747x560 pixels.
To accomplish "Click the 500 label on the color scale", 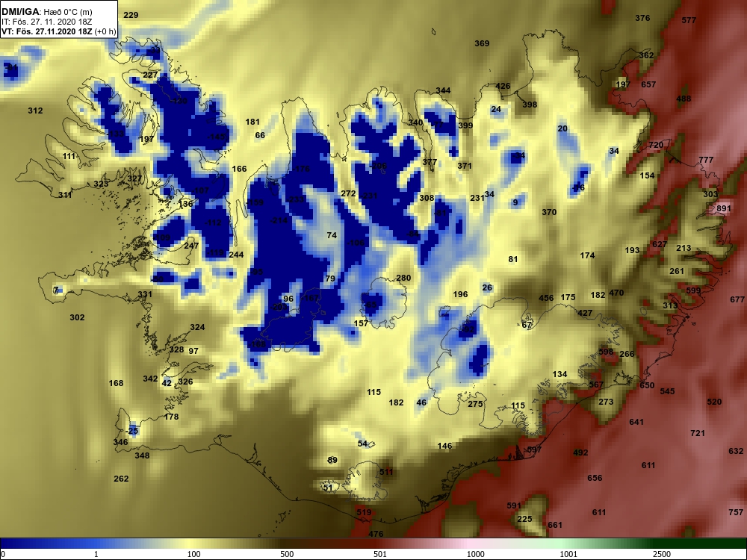I will pyautogui.click(x=287, y=554).
